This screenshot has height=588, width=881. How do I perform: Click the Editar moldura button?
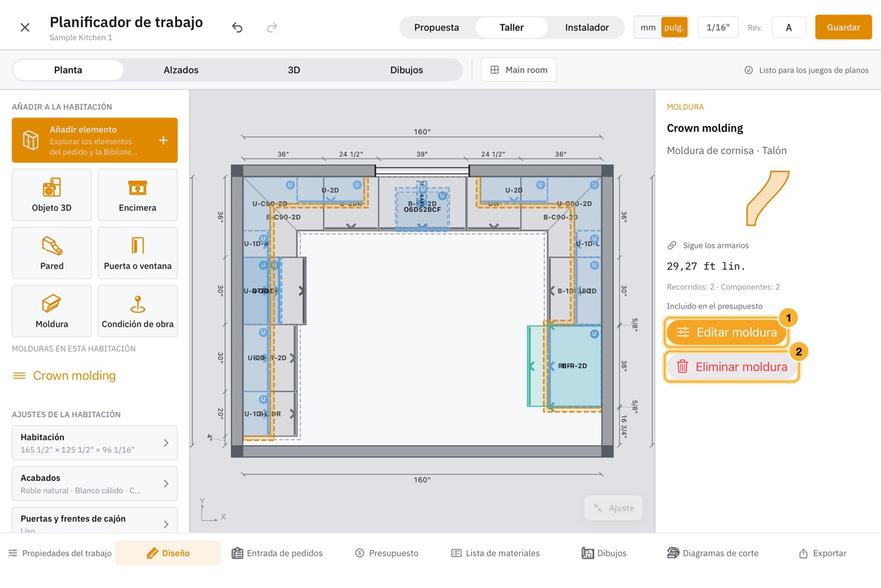(727, 333)
